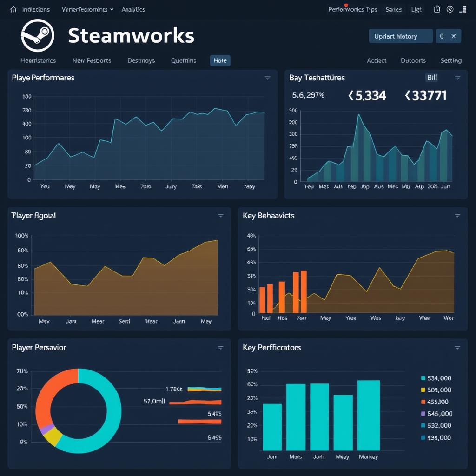This screenshot has width=476, height=476.
Task: Open Player Persavior panel filter menu
Action: (221, 348)
